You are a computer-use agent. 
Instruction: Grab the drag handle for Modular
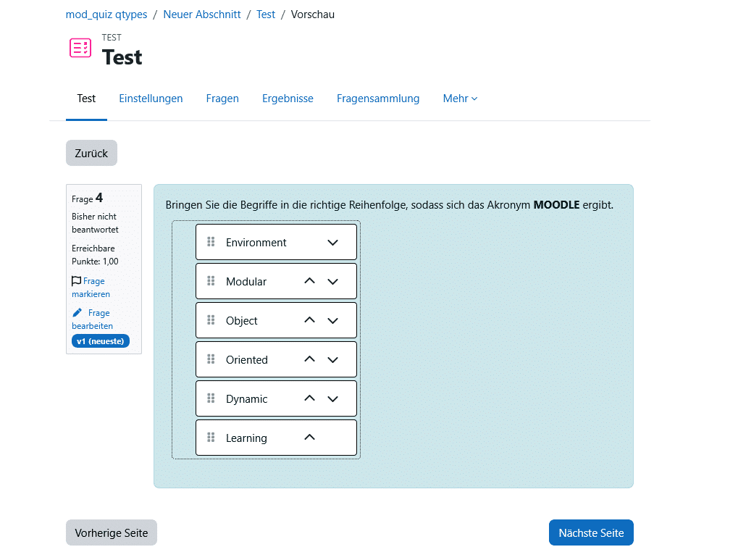(211, 281)
